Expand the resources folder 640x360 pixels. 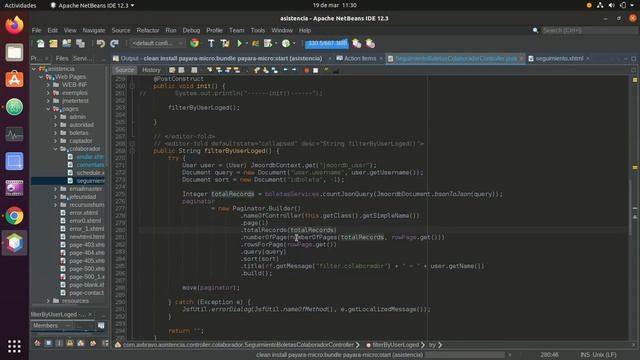(x=48, y=301)
